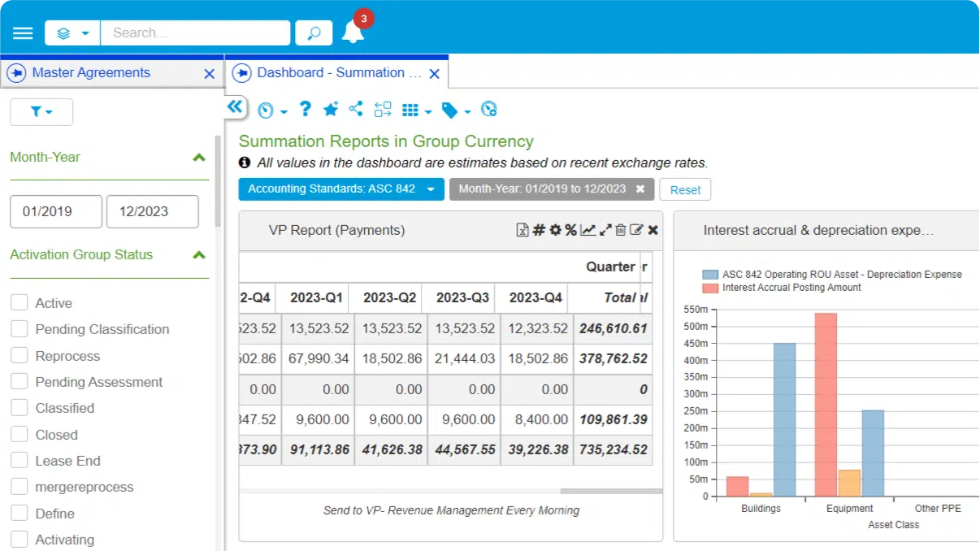The height and width of the screenshot is (551, 980).
Task: Click the share icon
Action: point(355,109)
